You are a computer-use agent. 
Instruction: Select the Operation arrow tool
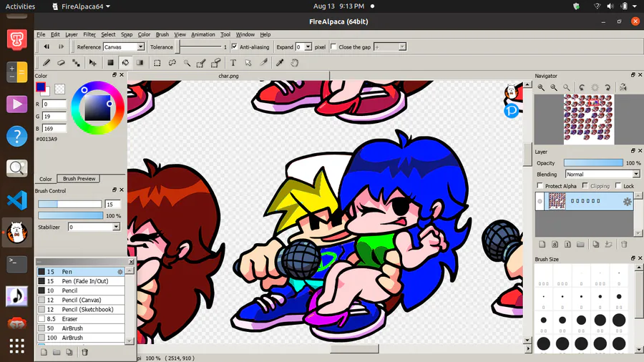pos(248,63)
